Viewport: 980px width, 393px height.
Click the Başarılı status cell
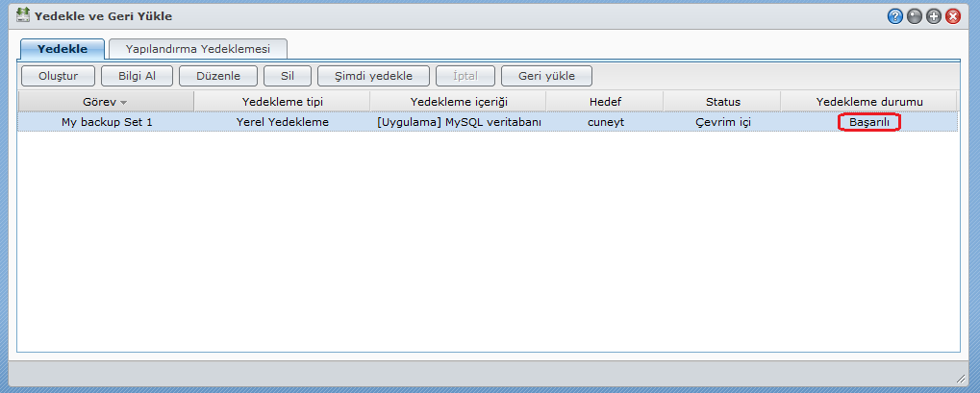868,122
